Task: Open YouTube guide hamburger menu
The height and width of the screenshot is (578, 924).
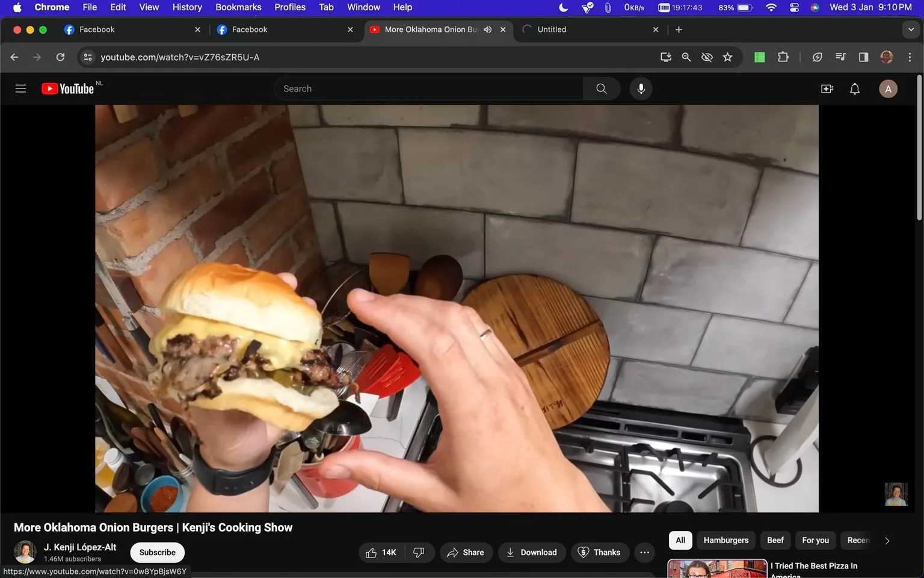Action: [x=20, y=89]
